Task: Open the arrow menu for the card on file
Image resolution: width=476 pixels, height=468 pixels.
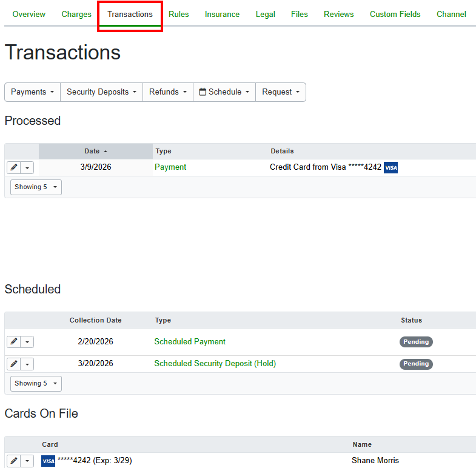Action: coord(27,461)
